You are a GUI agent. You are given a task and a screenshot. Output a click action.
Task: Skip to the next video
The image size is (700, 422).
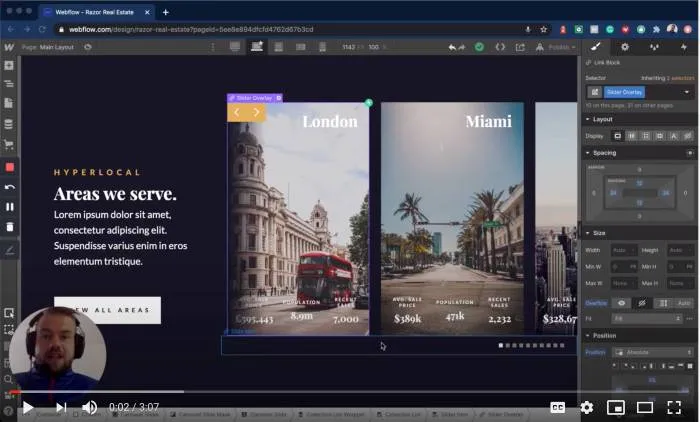click(x=61, y=407)
